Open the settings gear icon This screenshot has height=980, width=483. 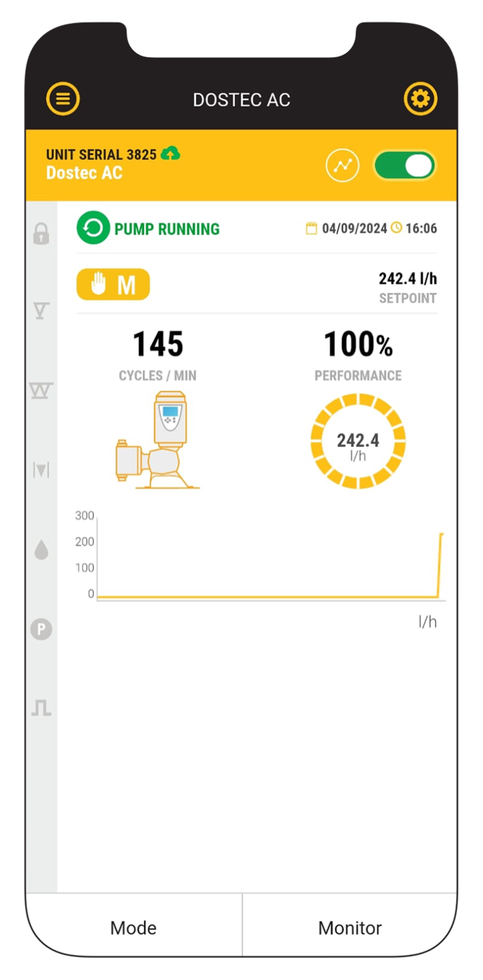click(420, 99)
